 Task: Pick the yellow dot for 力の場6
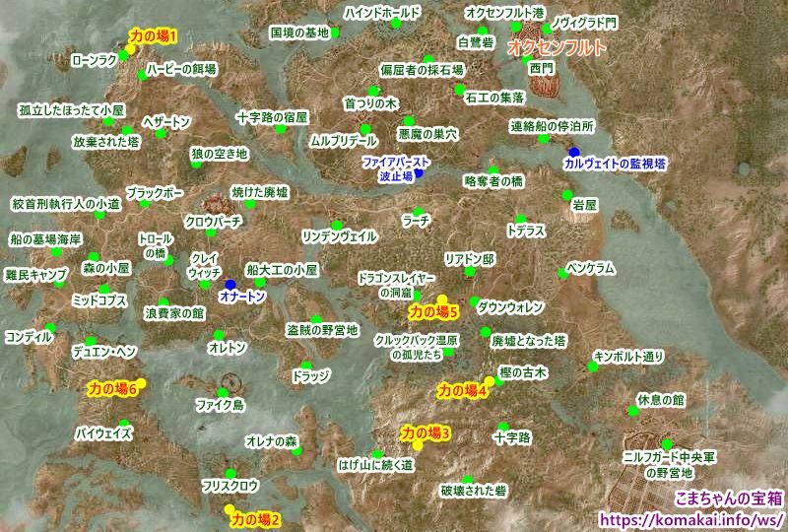point(140,382)
